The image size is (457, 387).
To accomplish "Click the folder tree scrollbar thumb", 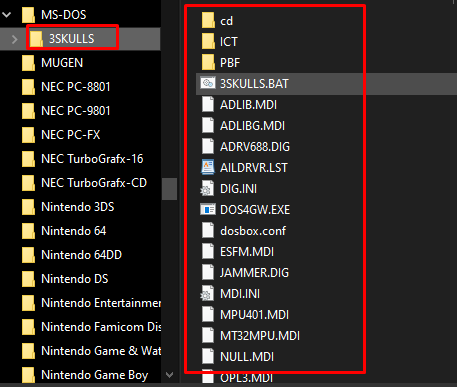I will tap(169, 189).
